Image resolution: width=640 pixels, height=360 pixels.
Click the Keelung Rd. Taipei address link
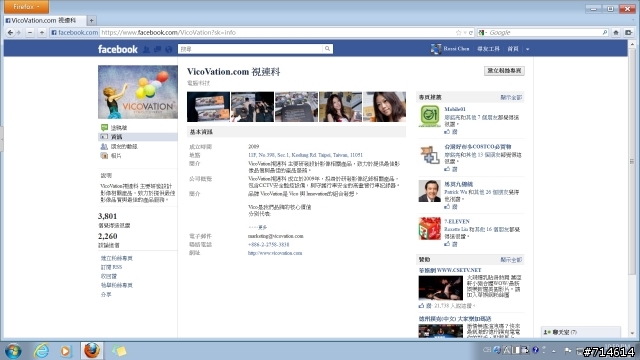click(305, 155)
